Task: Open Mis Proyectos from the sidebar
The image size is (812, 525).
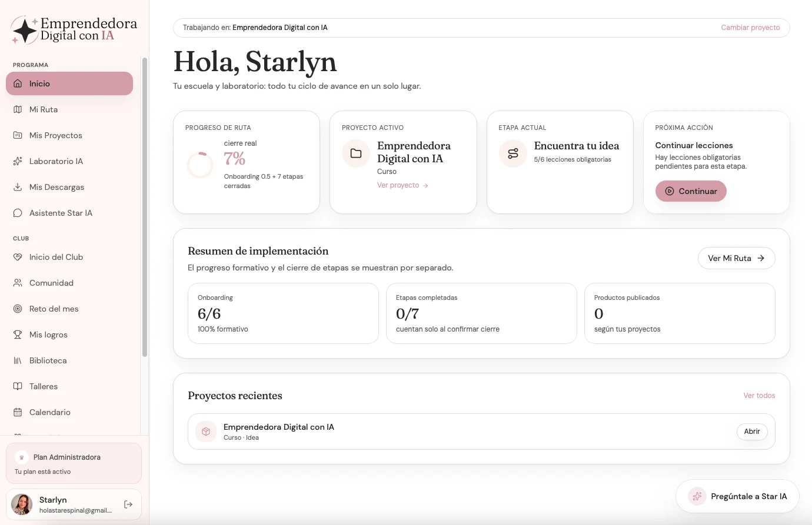Action: pyautogui.click(x=69, y=135)
